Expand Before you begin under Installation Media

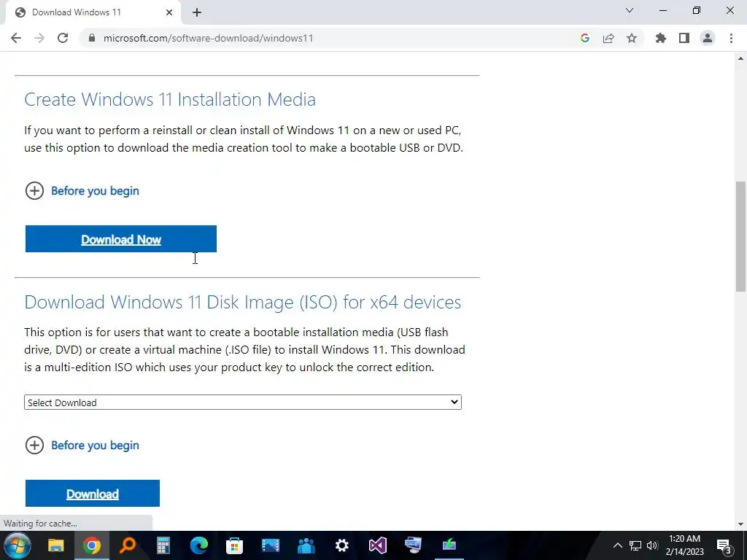click(x=82, y=191)
